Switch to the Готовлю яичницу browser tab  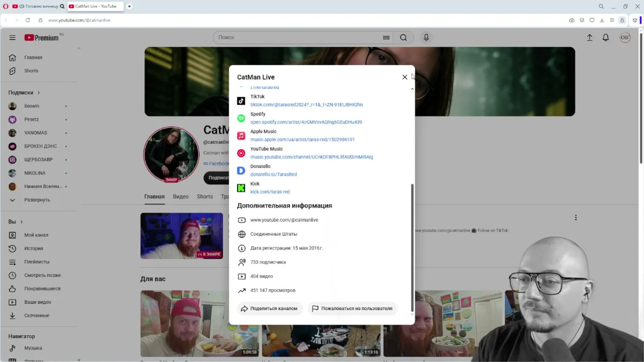pyautogui.click(x=38, y=7)
